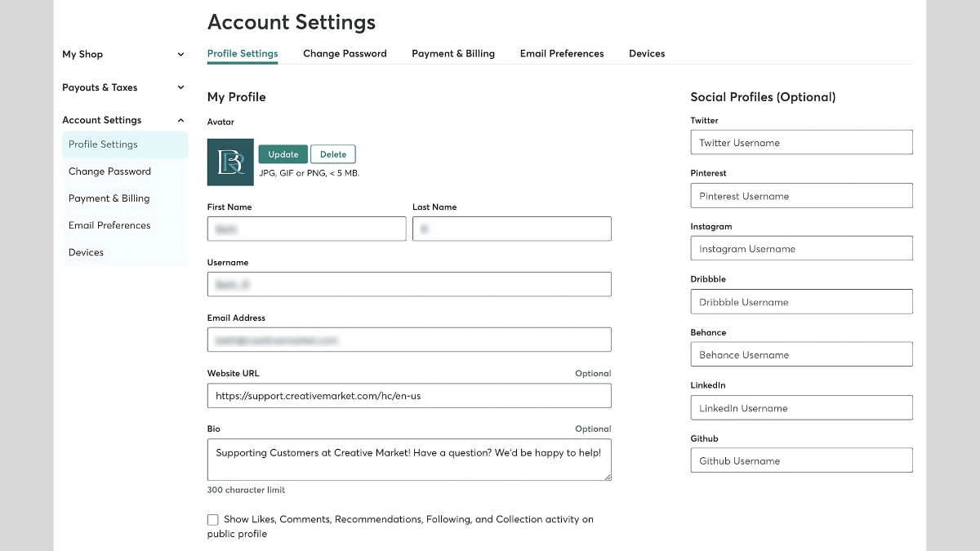This screenshot has width=980, height=551.
Task: Edit the Website URL field
Action: point(409,396)
